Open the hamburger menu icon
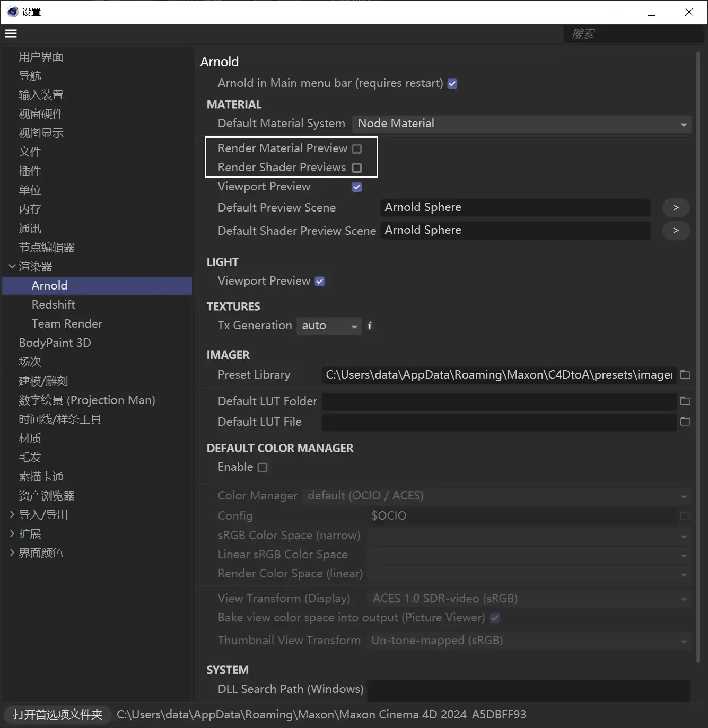This screenshot has width=708, height=728. pyautogui.click(x=11, y=33)
